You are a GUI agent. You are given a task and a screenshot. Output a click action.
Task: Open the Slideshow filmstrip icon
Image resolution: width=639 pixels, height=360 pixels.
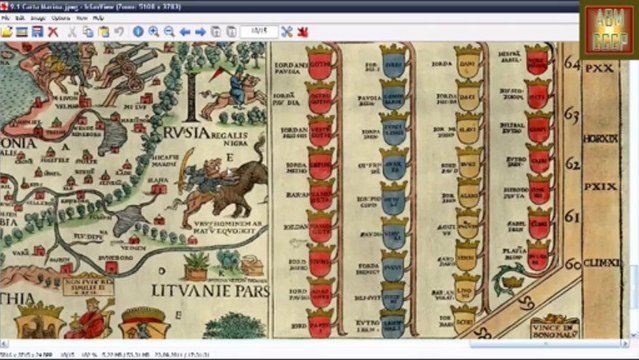(22, 31)
